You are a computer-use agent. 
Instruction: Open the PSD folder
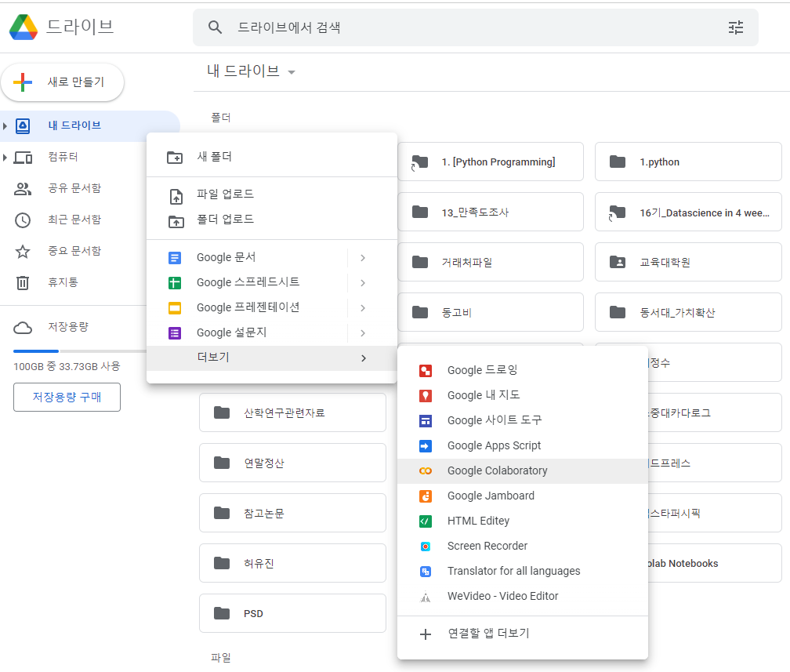[x=293, y=613]
